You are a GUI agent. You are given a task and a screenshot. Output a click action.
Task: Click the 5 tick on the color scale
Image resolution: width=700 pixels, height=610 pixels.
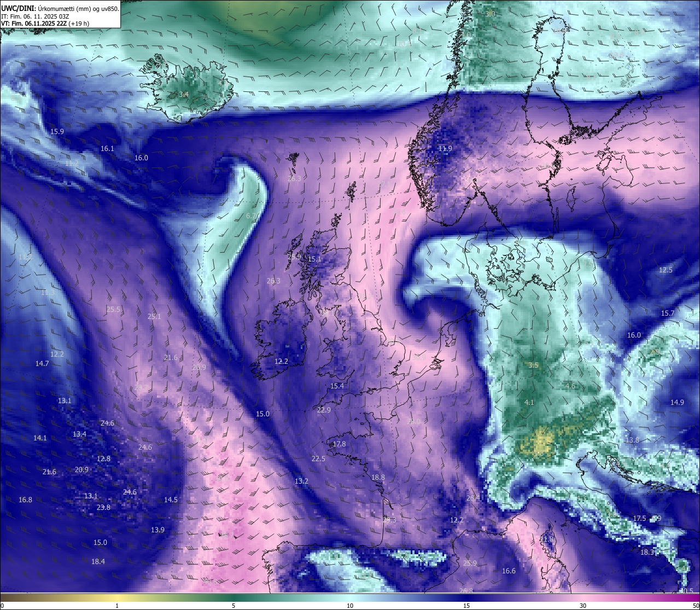[234, 606]
